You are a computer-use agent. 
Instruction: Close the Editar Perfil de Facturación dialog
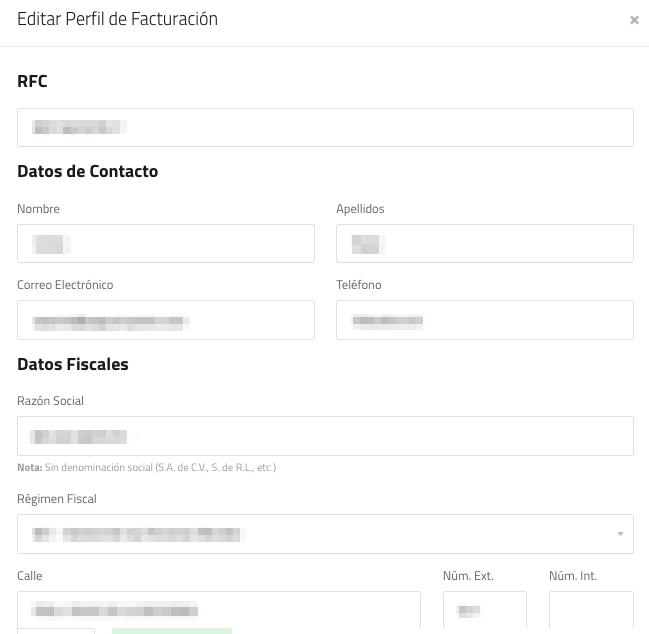point(634,20)
